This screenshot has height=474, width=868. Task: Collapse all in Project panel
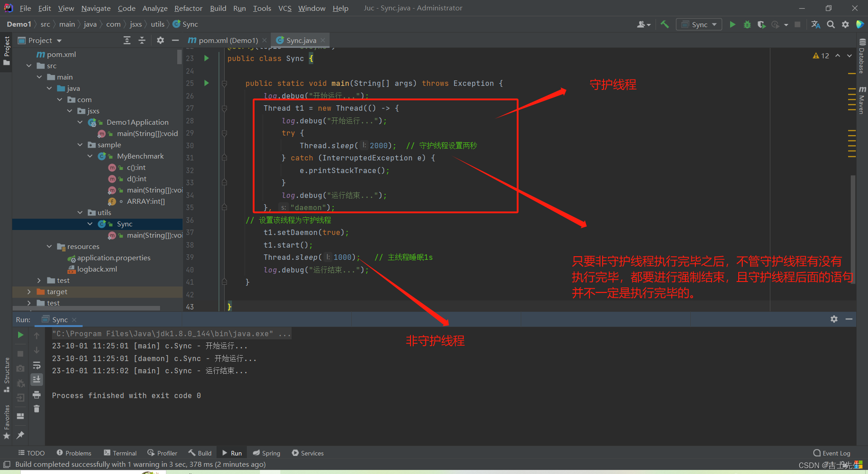click(x=142, y=41)
